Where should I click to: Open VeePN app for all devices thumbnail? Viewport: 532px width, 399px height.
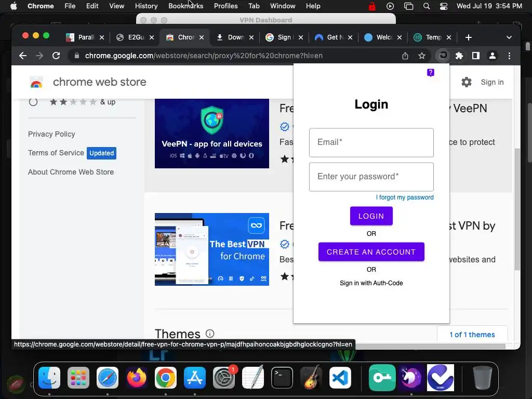click(212, 134)
